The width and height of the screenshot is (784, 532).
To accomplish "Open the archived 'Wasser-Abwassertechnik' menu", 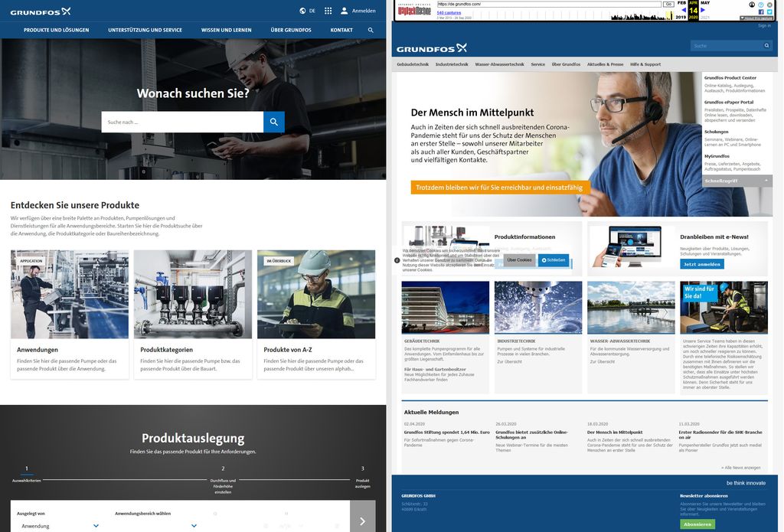I will tap(499, 64).
